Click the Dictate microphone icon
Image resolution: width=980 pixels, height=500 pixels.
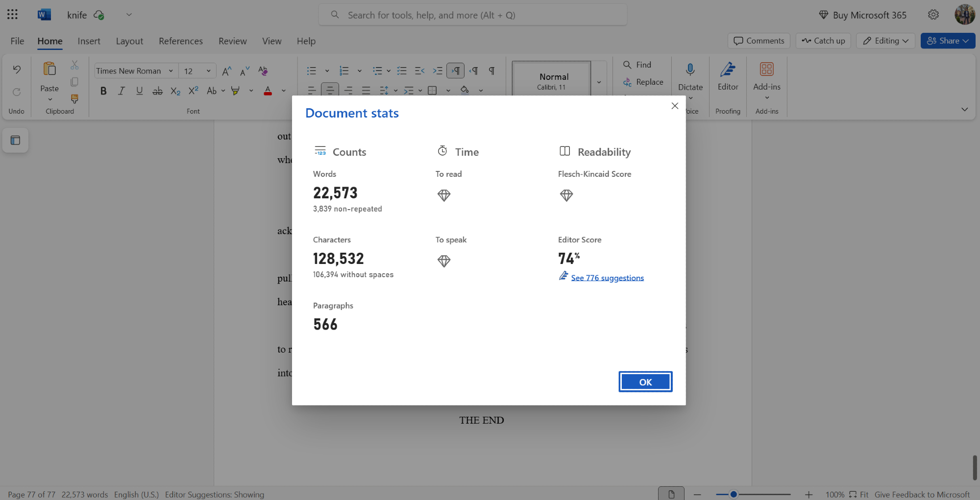pos(690,70)
